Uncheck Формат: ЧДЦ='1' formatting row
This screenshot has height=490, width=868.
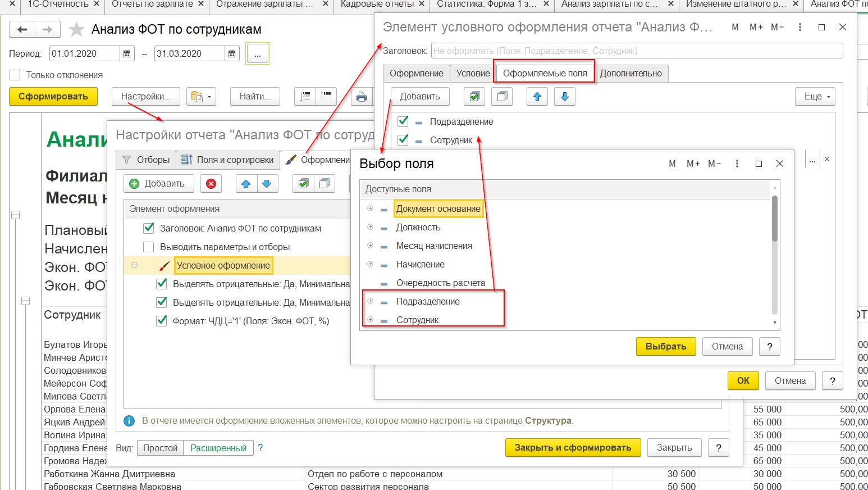162,321
